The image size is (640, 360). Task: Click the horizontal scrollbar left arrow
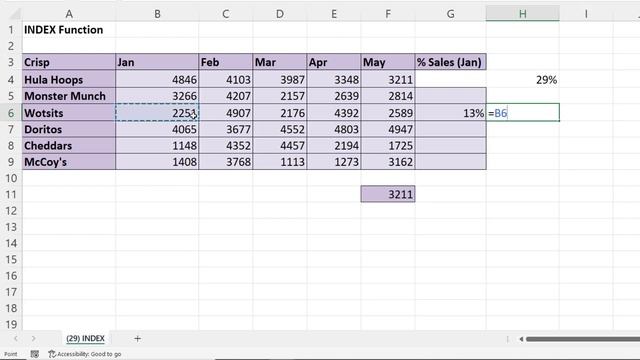pos(521,339)
